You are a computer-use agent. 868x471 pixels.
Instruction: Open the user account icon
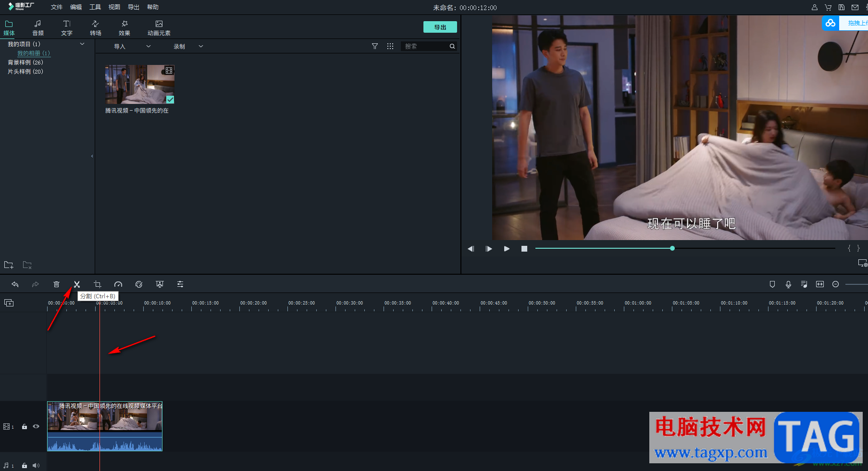815,7
